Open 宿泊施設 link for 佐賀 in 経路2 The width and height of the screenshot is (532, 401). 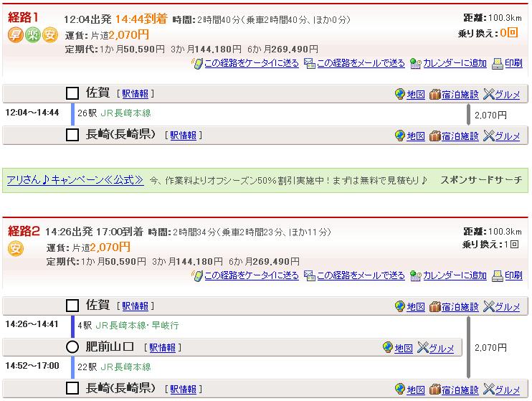tap(460, 307)
